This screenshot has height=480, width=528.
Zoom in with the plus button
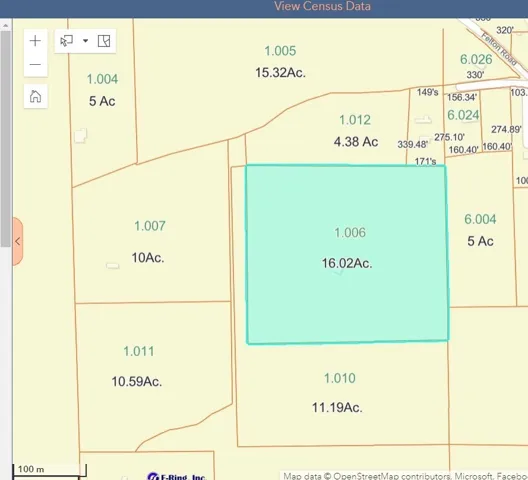tap(35, 41)
